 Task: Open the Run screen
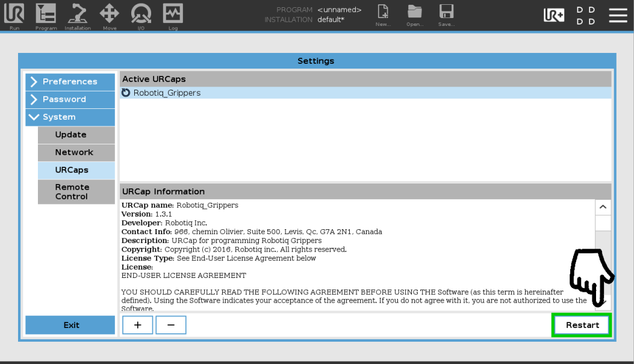pos(14,16)
